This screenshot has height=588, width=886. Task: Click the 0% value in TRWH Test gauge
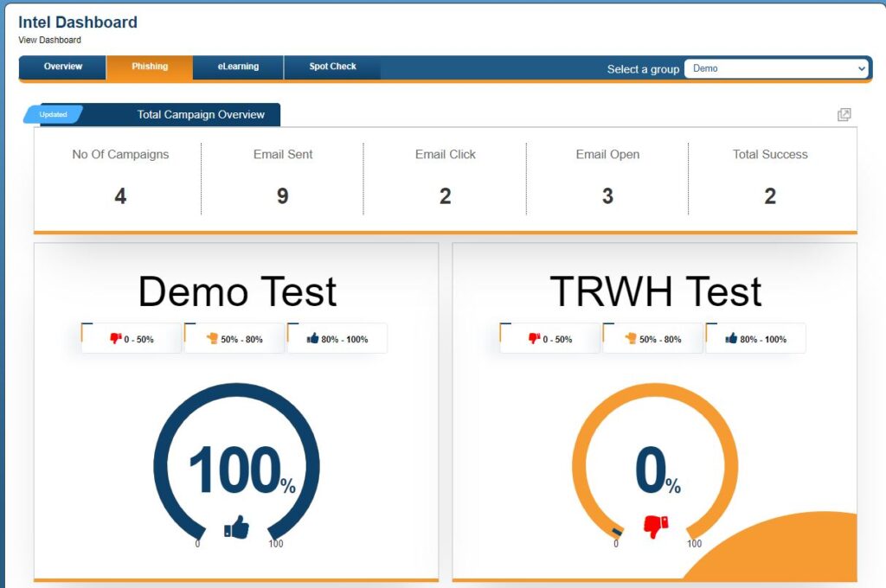(x=658, y=470)
